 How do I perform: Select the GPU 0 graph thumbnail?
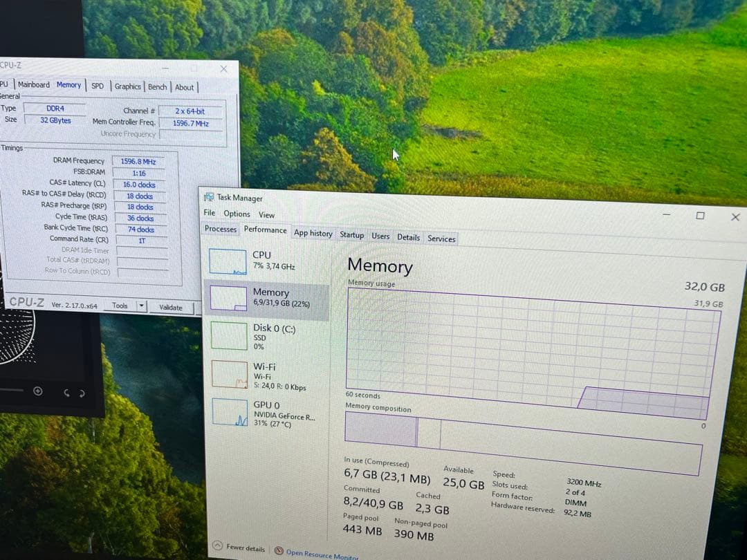(x=230, y=413)
